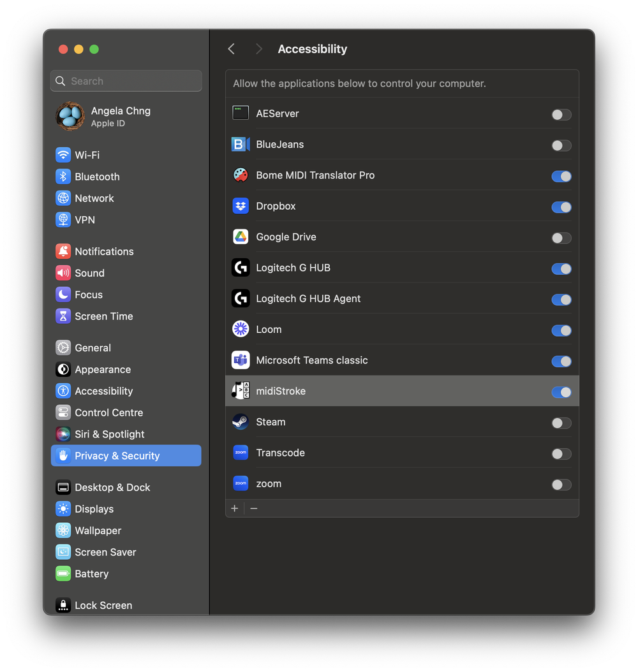The height and width of the screenshot is (672, 638).
Task: Open Accessibility settings in sidebar
Action: pos(126,391)
